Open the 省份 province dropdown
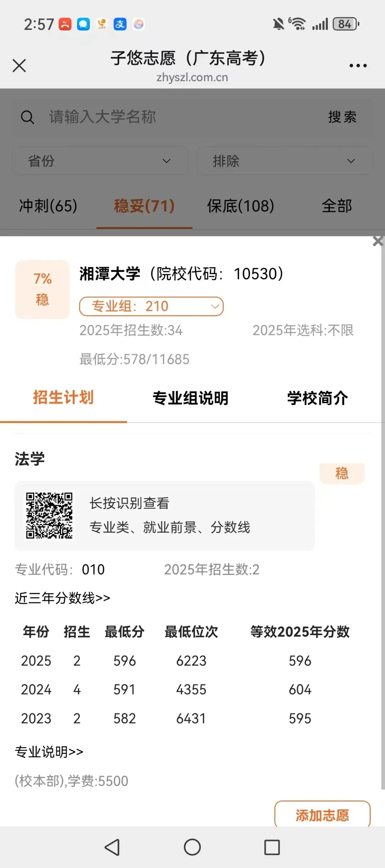The image size is (385, 868). [x=100, y=161]
